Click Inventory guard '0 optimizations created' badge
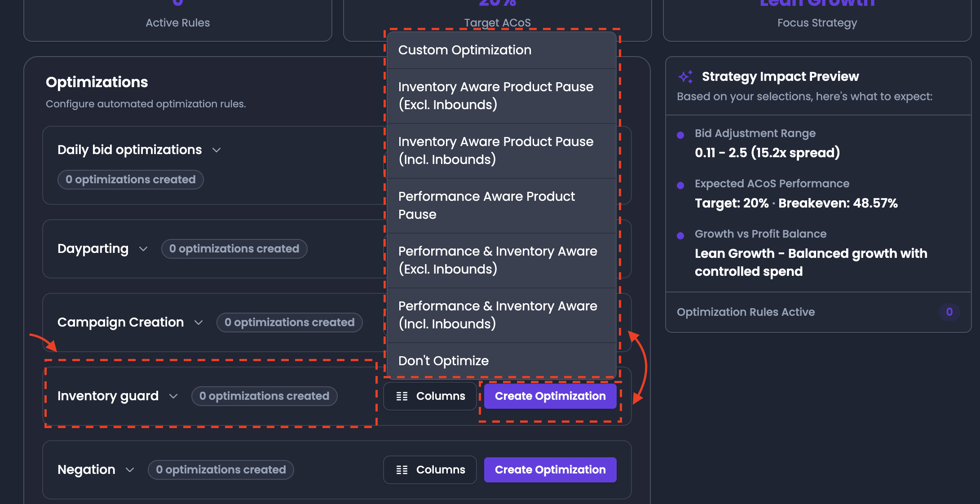Image resolution: width=980 pixels, height=504 pixels. pyautogui.click(x=265, y=396)
